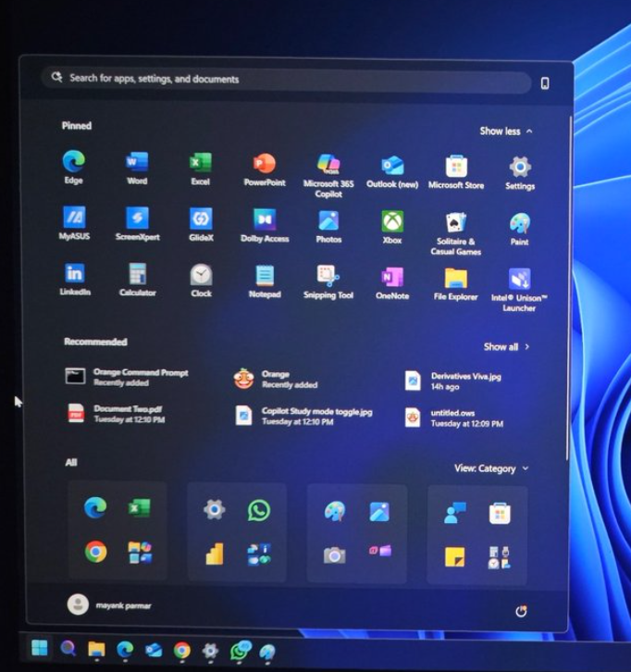Expand first category folder's more-apps tile
631x672 pixels.
tap(140, 553)
